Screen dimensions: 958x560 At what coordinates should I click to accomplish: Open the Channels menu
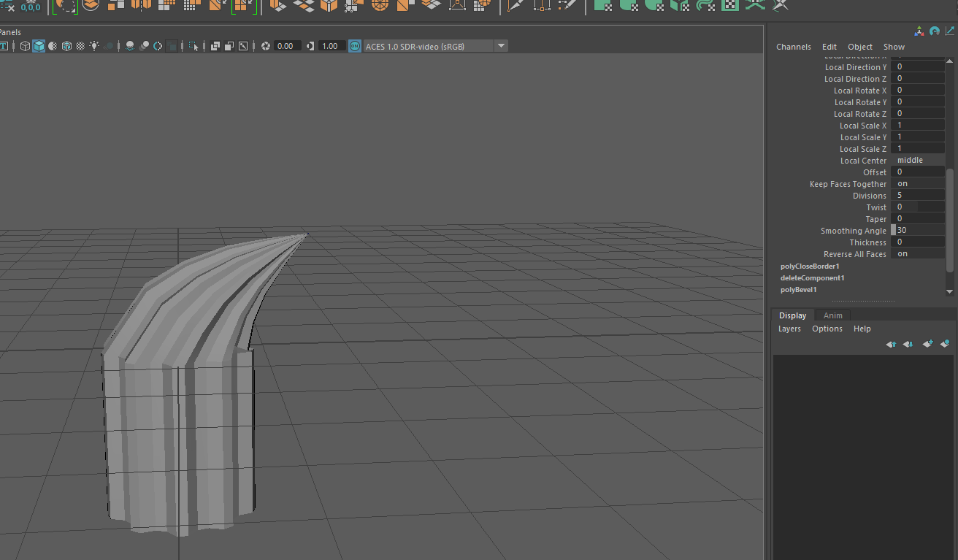793,47
